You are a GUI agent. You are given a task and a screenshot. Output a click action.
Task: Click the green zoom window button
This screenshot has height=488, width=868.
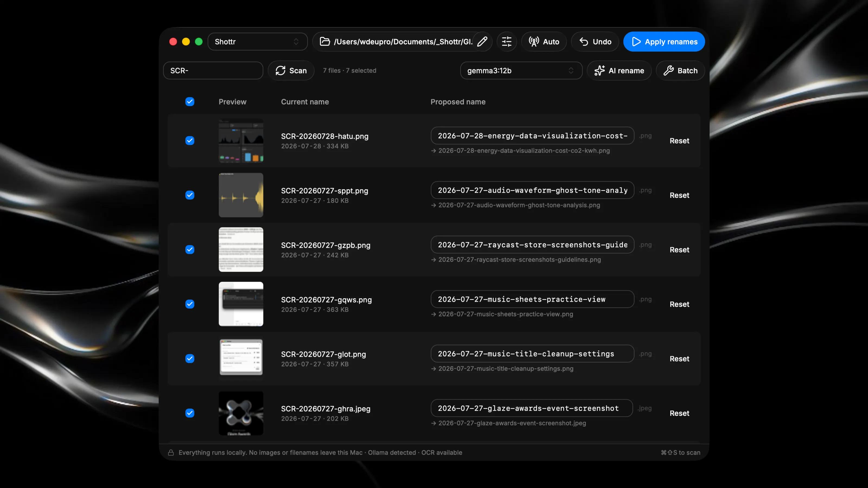pos(199,42)
